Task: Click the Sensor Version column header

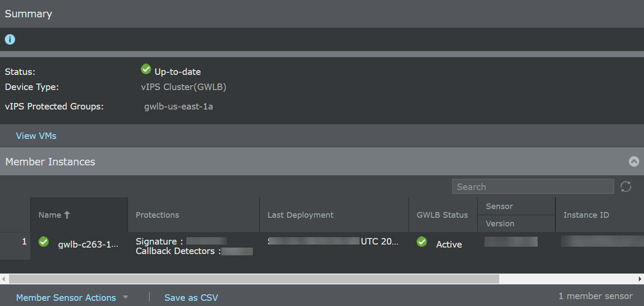Action: (x=516, y=215)
